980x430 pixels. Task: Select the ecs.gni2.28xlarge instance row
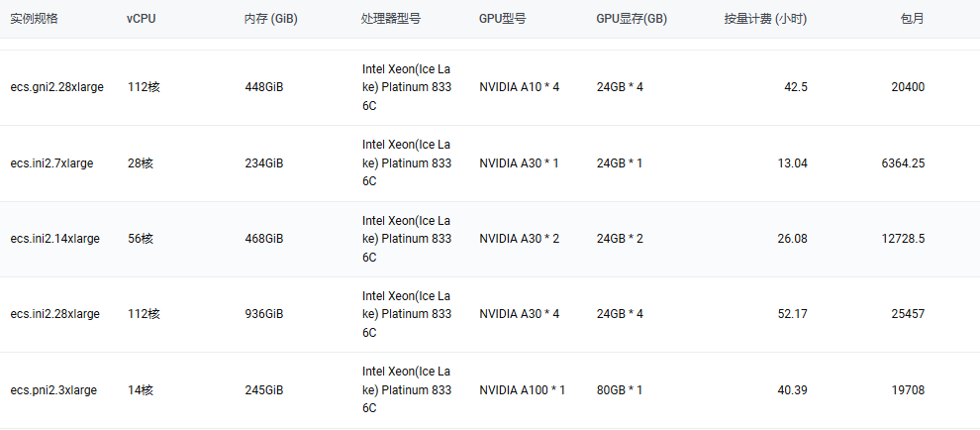pyautogui.click(x=490, y=87)
